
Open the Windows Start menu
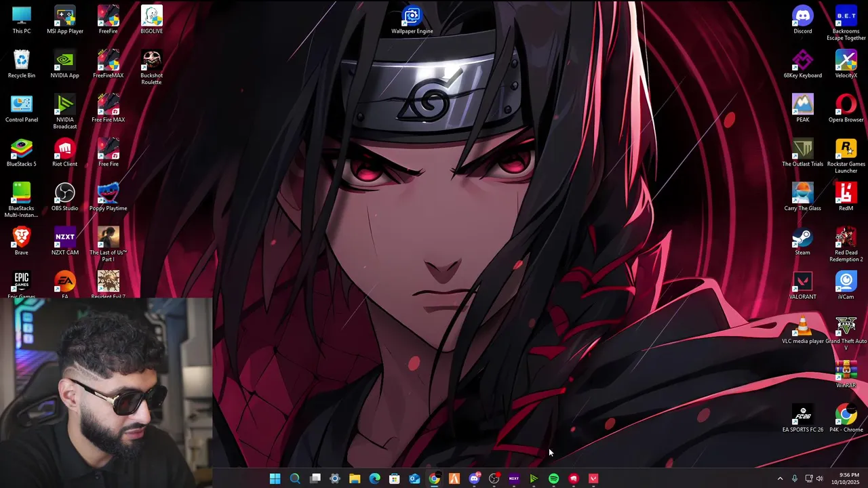click(x=275, y=479)
